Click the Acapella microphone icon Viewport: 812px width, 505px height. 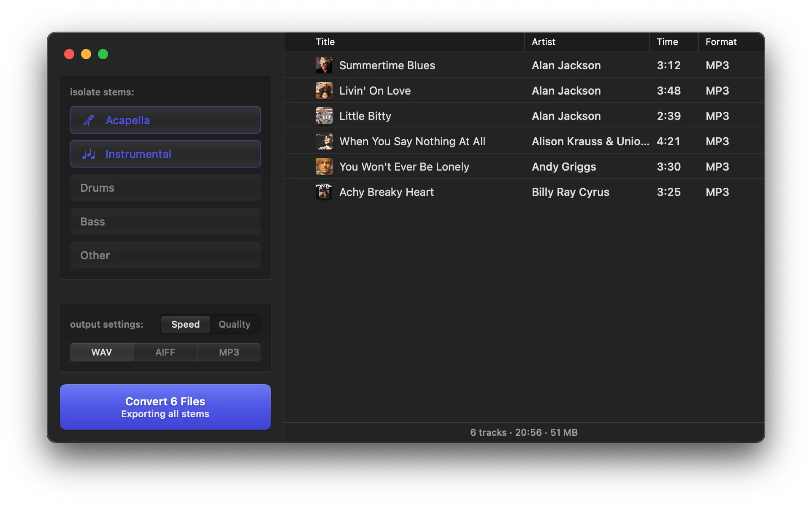89,120
